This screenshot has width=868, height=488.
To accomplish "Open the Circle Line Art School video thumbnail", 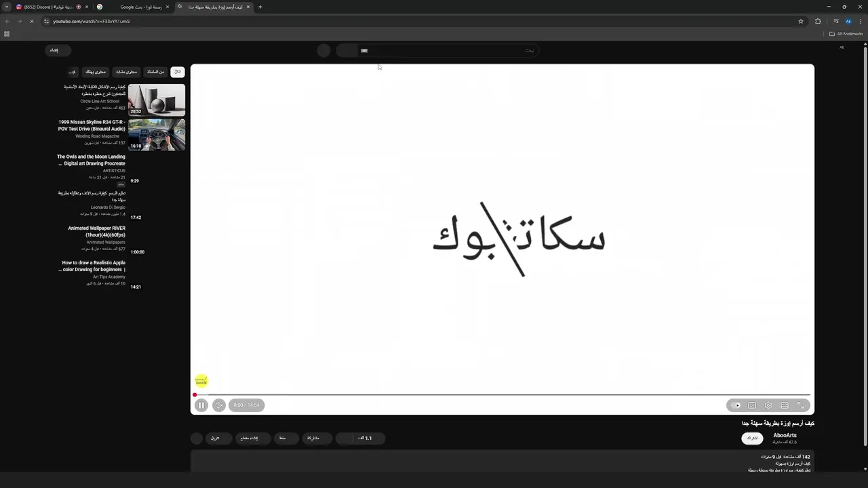I will 157,100.
